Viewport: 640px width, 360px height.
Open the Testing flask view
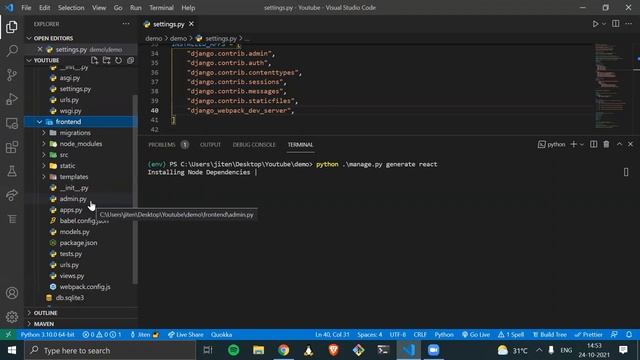pos(12,171)
